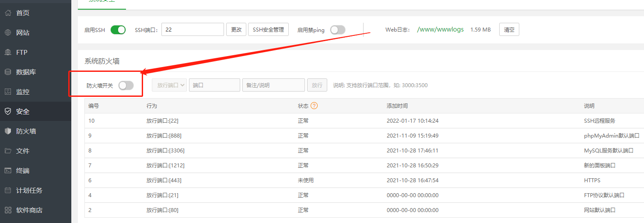The width and height of the screenshot is (644, 223).
Task: Click the 新的面板端口 description
Action: tap(600, 165)
